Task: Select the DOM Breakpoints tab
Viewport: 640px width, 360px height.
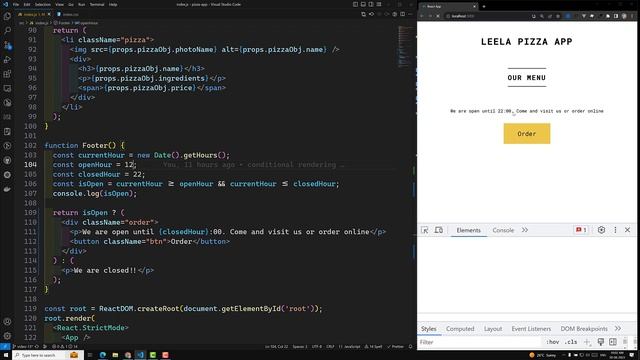Action: 584,329
